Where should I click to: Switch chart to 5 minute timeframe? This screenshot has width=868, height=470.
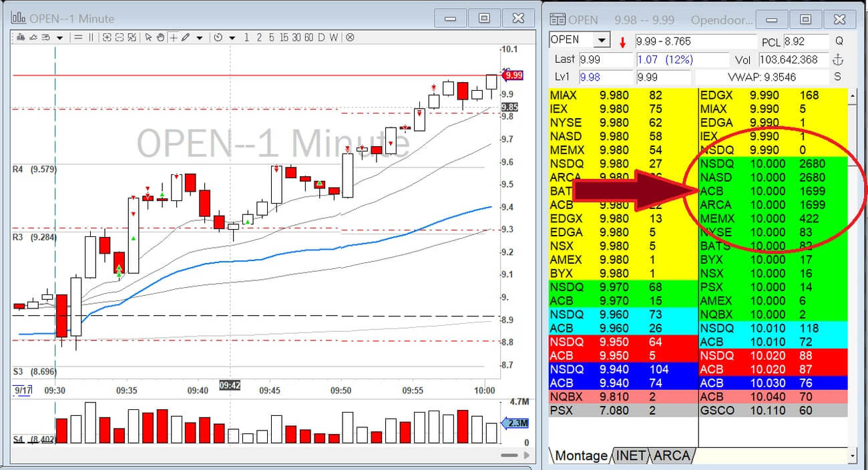coord(272,37)
